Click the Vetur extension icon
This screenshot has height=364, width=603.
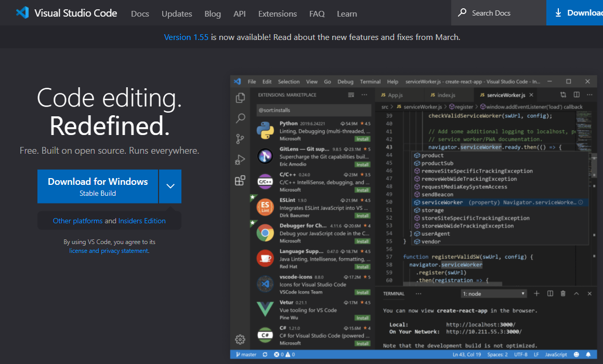click(x=265, y=309)
